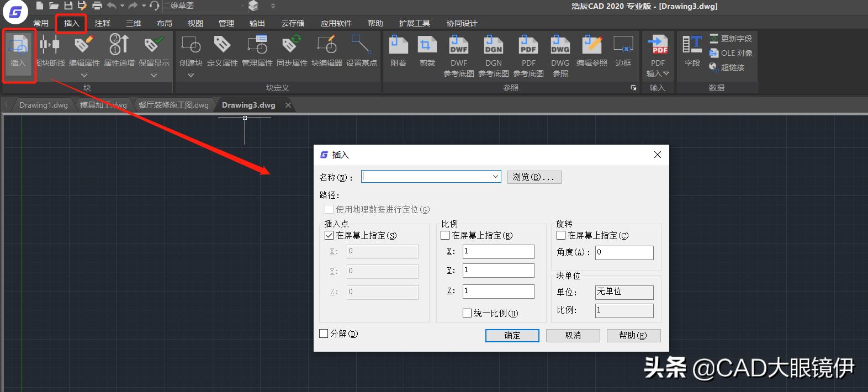Customize quick access toolbar dropdown arrow

click(273, 6)
